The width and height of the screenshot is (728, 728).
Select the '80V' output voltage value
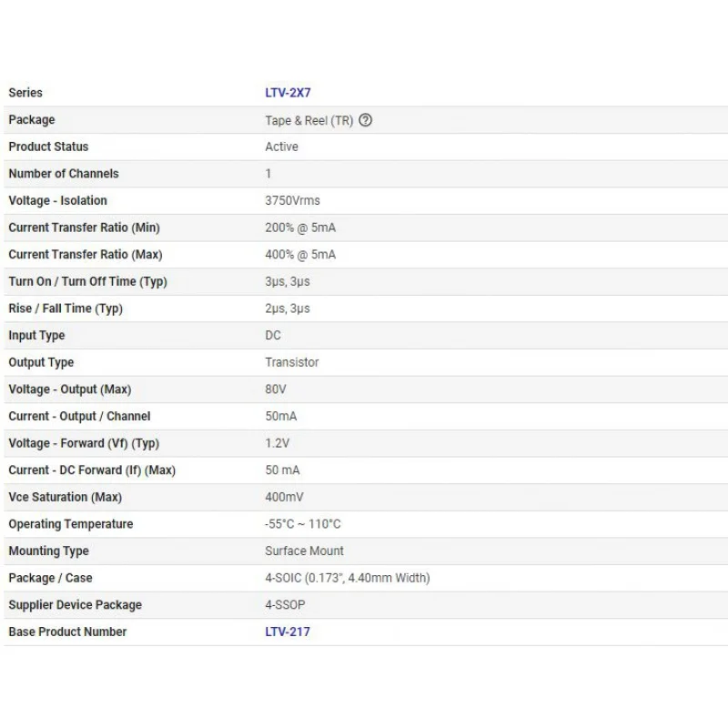tap(276, 389)
